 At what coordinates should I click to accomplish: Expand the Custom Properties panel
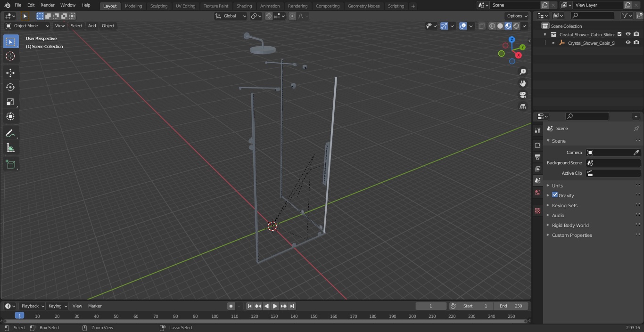[571, 235]
